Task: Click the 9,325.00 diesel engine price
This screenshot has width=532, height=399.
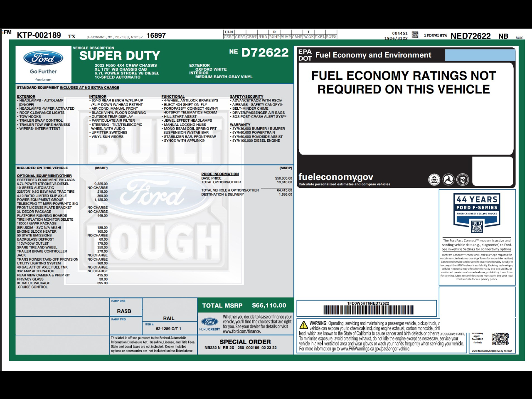Action: click(x=101, y=184)
